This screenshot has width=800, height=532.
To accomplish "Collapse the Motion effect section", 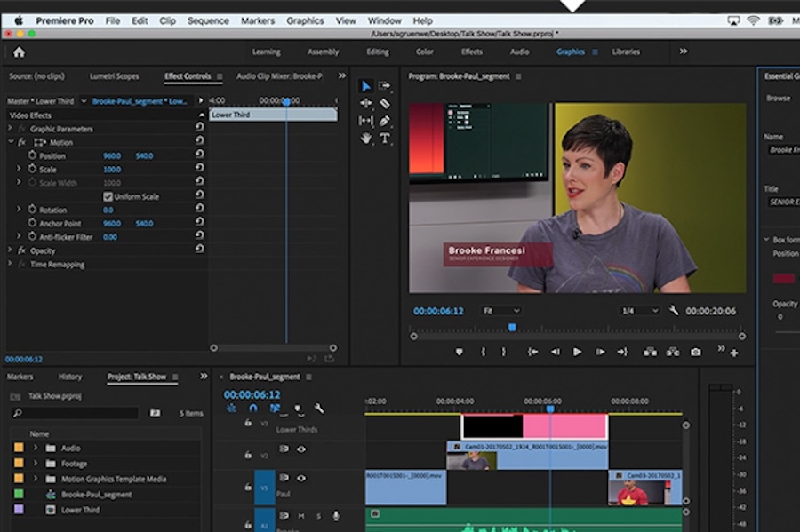I will [11, 142].
